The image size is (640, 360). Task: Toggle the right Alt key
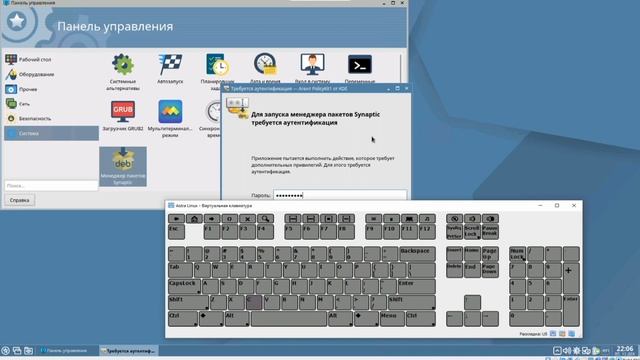tap(340, 319)
